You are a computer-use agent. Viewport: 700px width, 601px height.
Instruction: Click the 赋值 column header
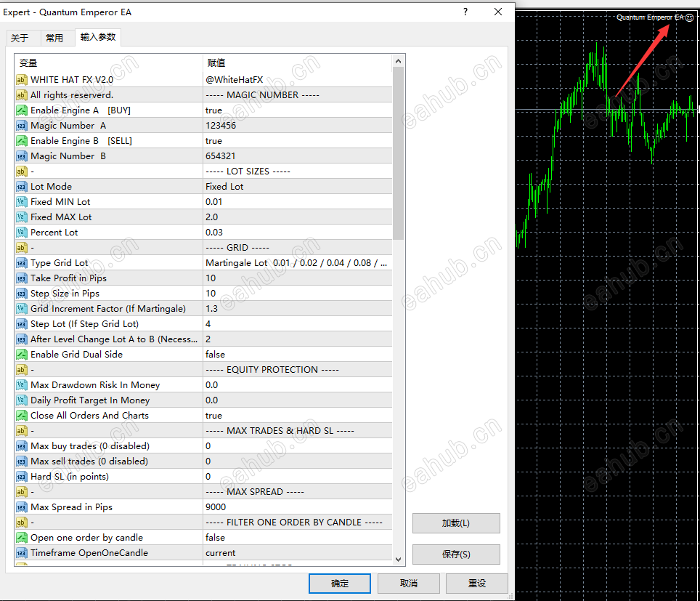298,63
